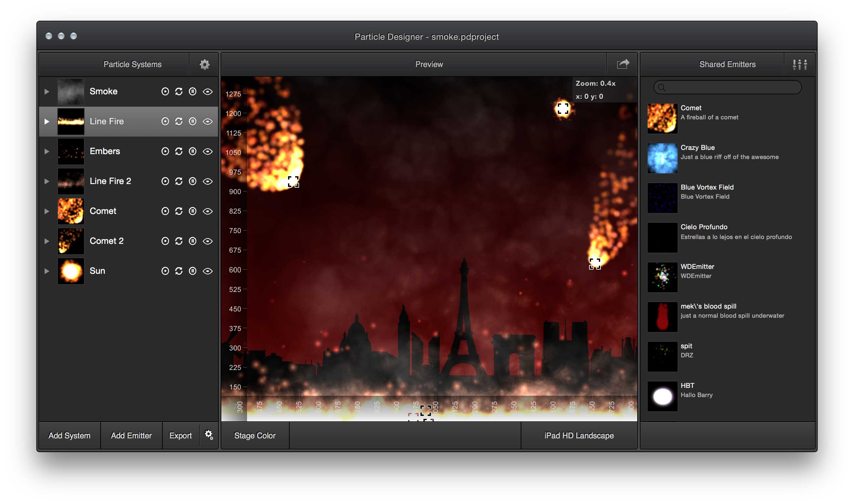Select the Cielo Profundo emitter entry
This screenshot has height=504, width=854.
point(727,237)
